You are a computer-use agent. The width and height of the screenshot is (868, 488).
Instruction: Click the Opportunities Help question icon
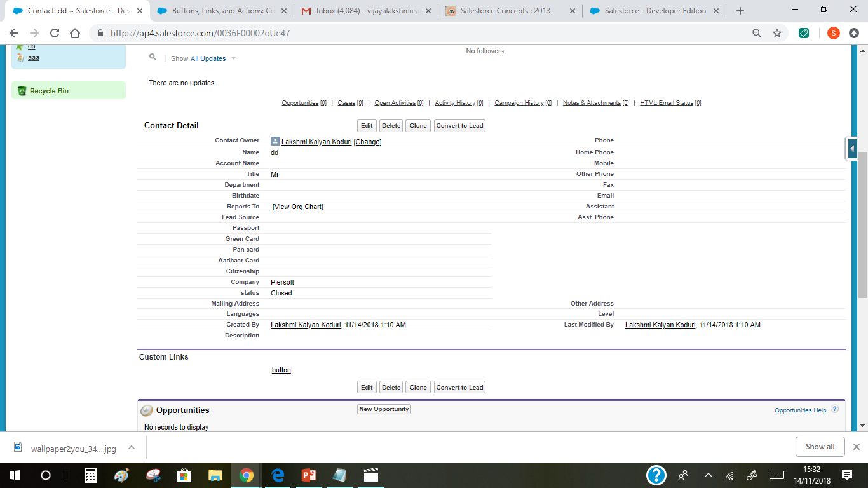click(835, 409)
